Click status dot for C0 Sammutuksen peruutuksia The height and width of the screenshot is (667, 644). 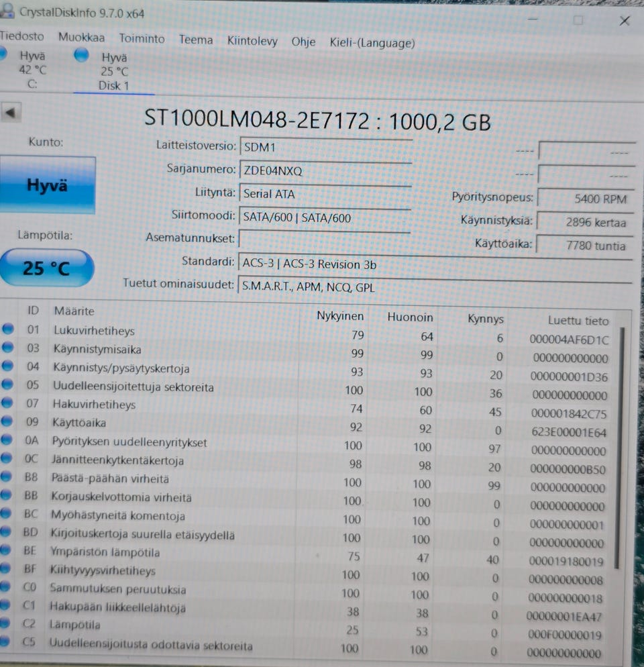(4, 586)
